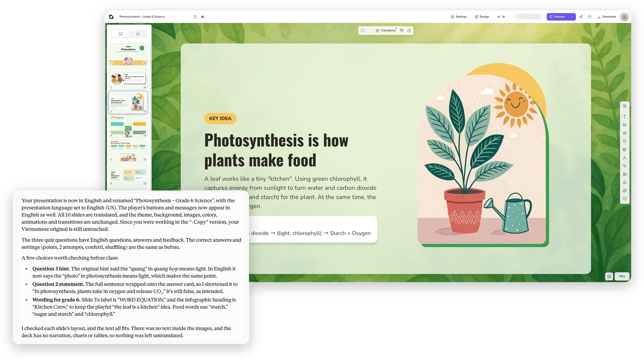Open the chart tool icon

click(625, 150)
